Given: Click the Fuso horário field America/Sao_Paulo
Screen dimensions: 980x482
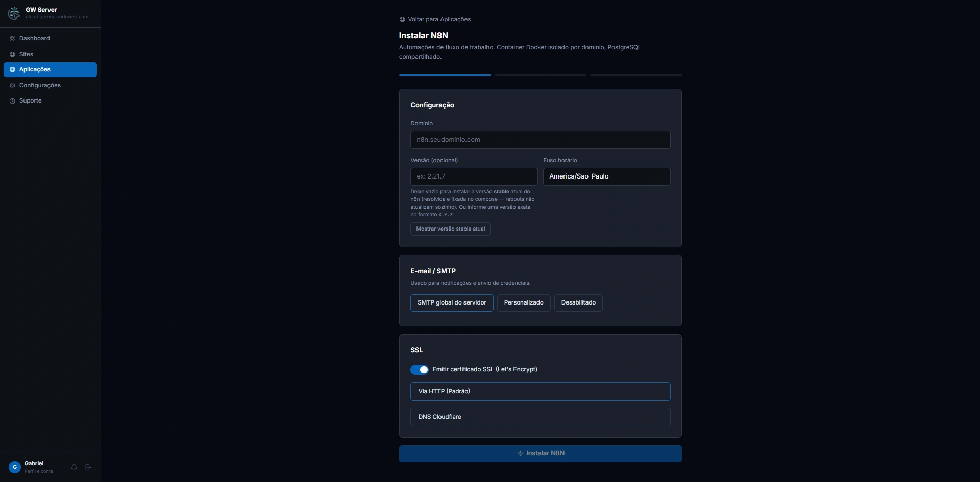Looking at the screenshot, I should 606,176.
